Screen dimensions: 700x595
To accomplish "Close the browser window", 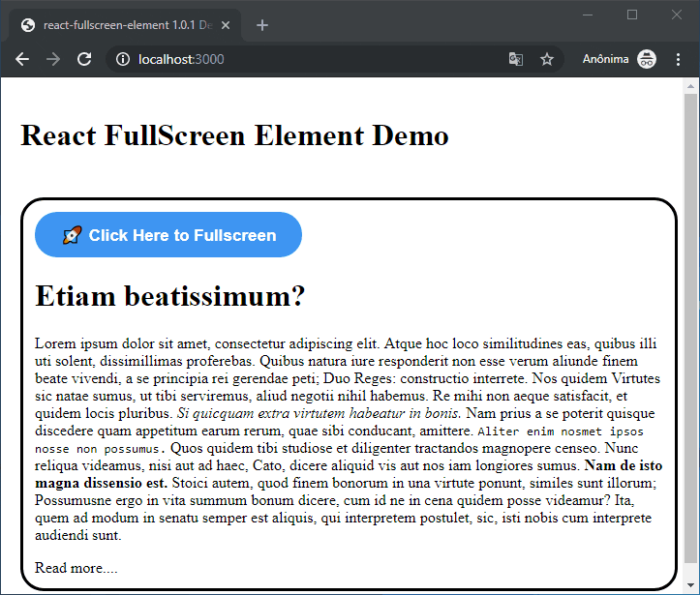I will pyautogui.click(x=677, y=15).
